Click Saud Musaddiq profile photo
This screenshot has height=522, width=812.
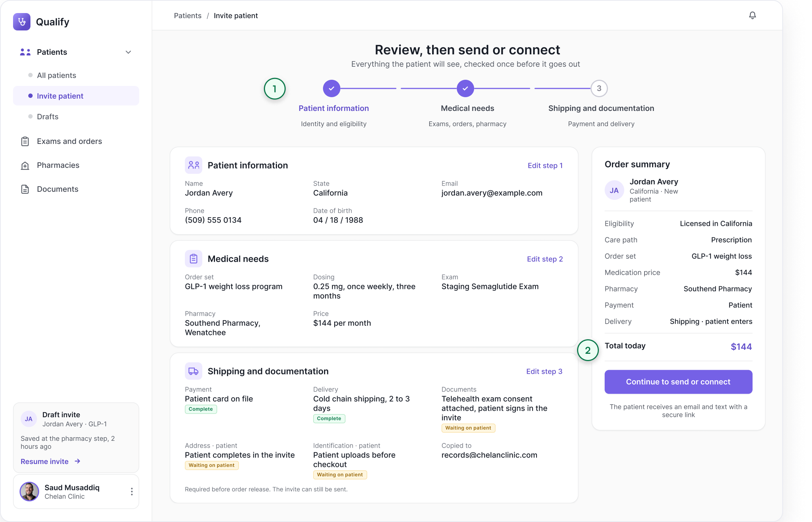tap(29, 492)
